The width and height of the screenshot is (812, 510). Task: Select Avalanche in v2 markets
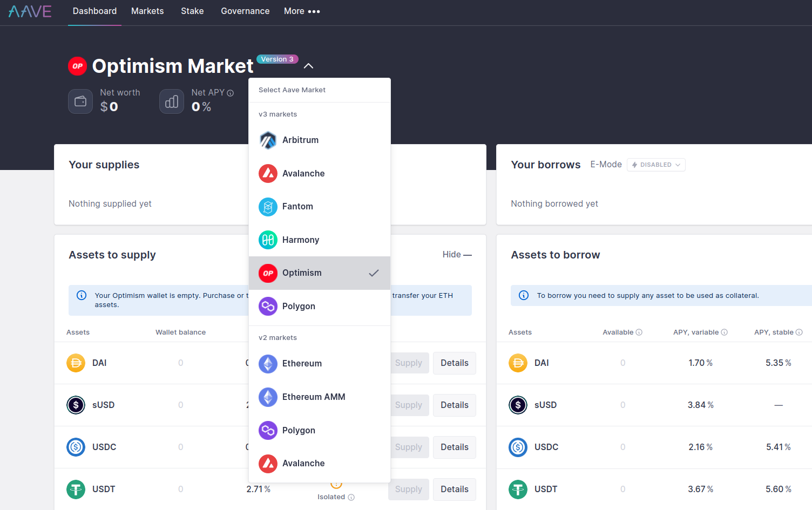point(320,464)
